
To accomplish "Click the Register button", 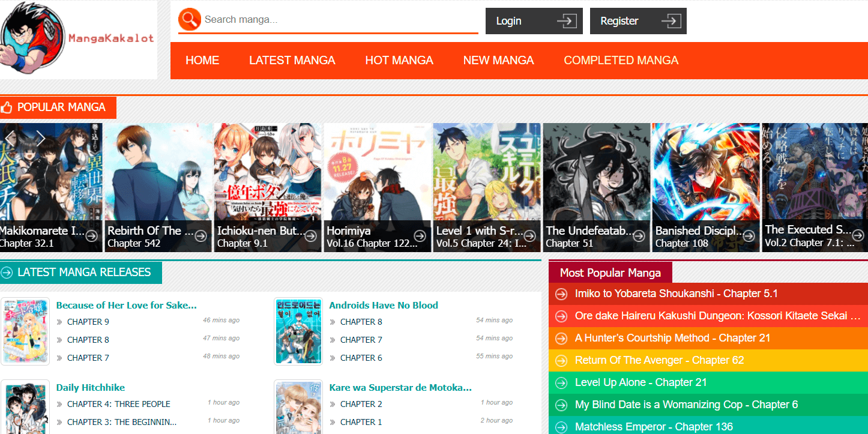I will (x=638, y=21).
